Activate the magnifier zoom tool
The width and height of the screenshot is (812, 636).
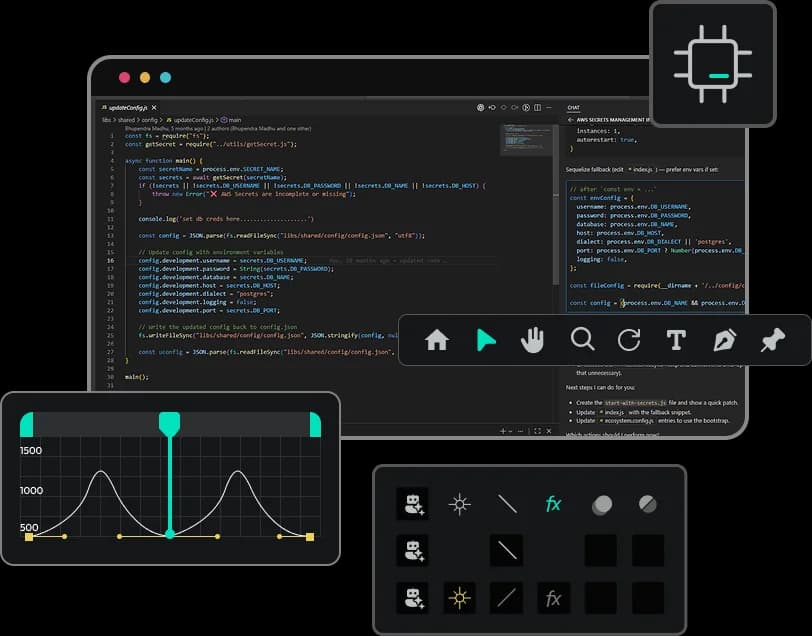(582, 340)
